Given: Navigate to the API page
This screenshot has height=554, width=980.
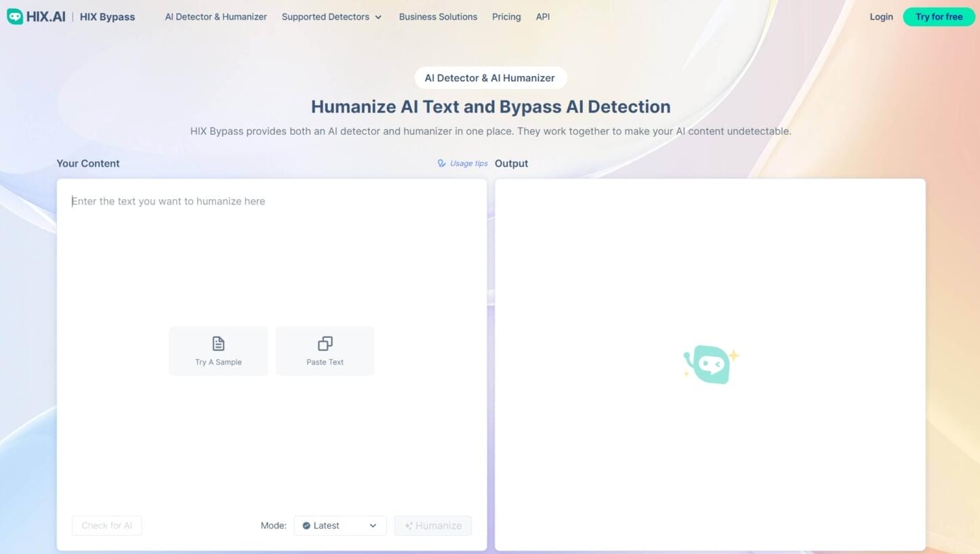Looking at the screenshot, I should tap(542, 16).
